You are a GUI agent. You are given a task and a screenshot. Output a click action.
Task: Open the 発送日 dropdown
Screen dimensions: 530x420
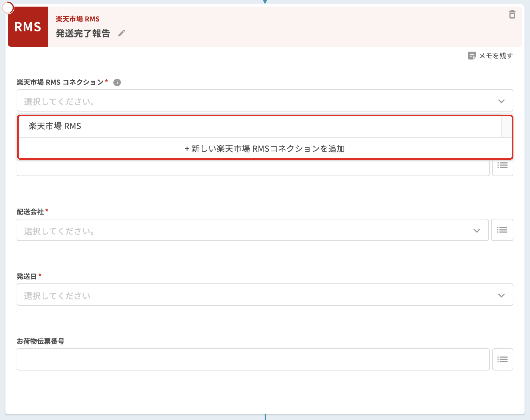point(265,295)
